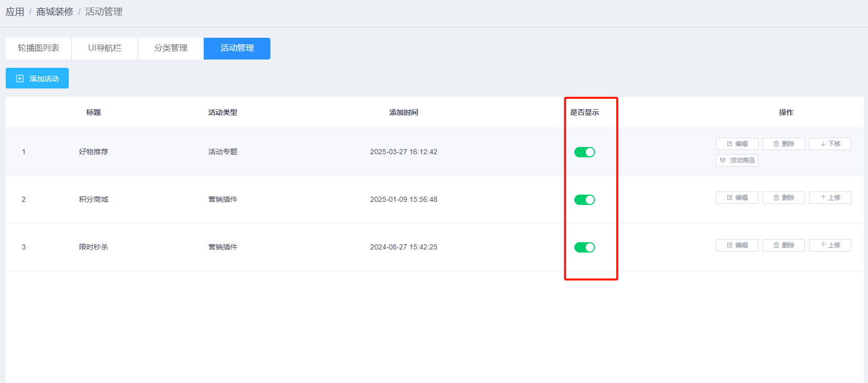The image size is (868, 383).
Task: Switch to the 轮播图列表 tab
Action: point(39,48)
